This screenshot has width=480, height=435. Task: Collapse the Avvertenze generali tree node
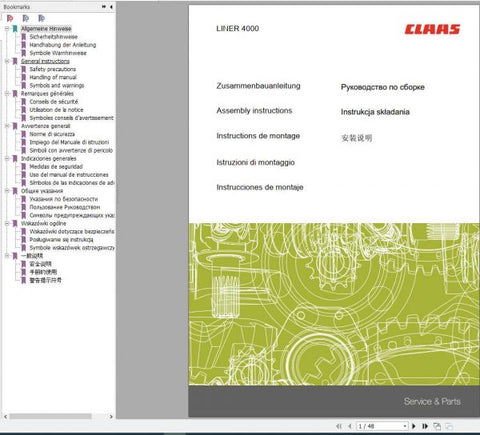(7, 126)
